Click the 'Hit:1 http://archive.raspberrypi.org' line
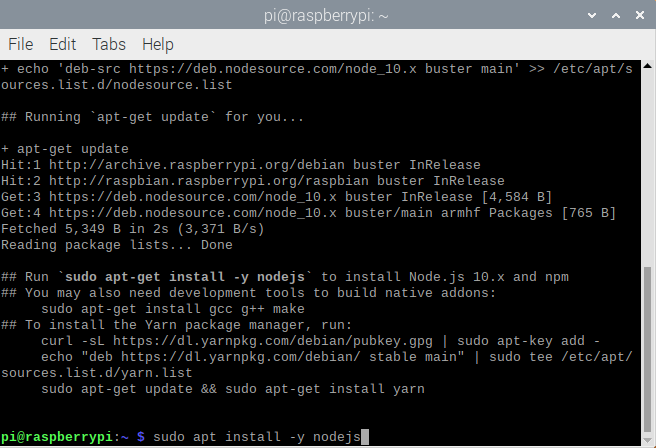Viewport: 656px width, 448px height. tap(241, 165)
